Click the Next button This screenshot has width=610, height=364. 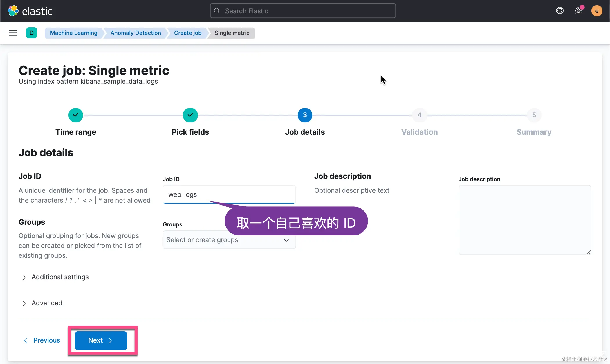click(101, 340)
